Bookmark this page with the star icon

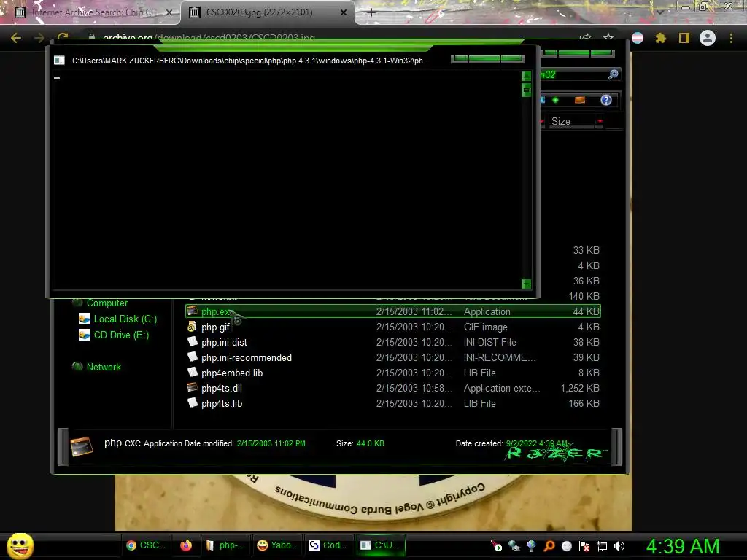pyautogui.click(x=608, y=37)
